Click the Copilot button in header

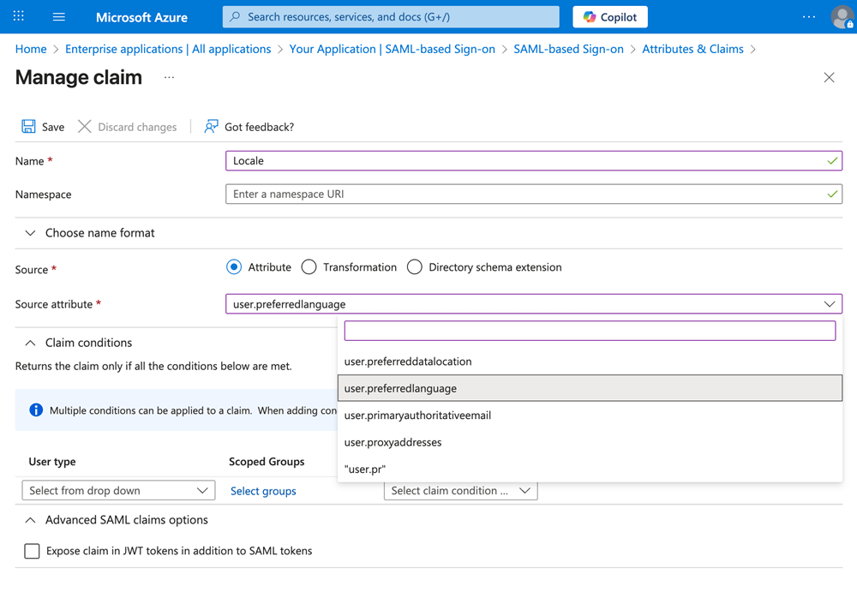610,16
